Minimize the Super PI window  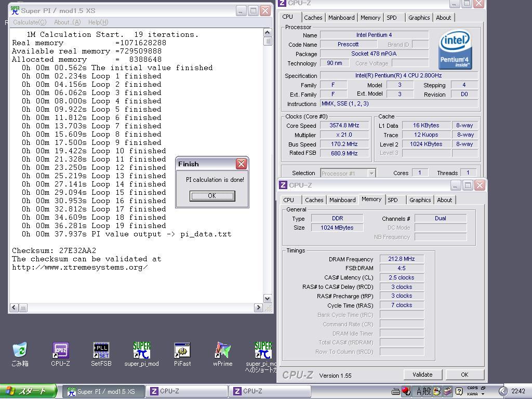pos(241,11)
